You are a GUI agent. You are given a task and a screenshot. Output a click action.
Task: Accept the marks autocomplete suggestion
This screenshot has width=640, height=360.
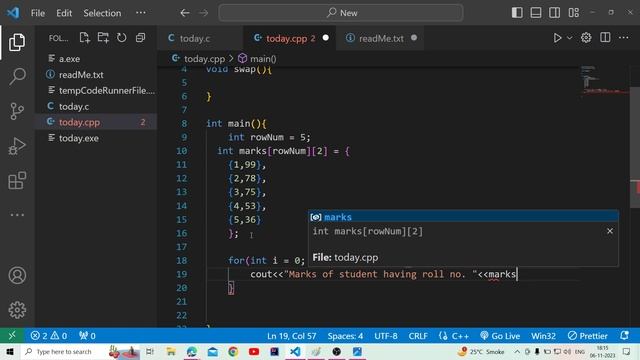(463, 217)
